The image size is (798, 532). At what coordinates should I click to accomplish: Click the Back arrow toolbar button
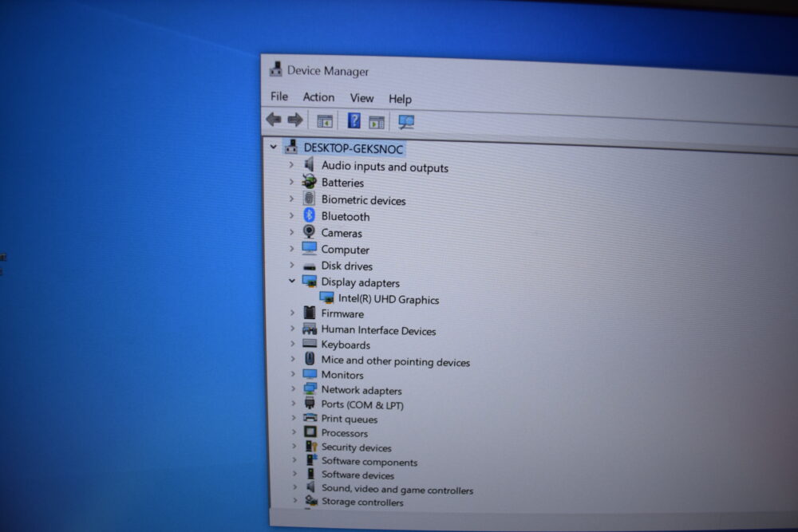click(274, 120)
